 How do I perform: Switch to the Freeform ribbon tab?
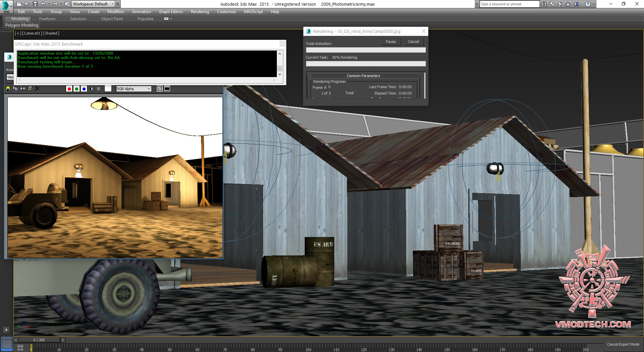pos(47,19)
